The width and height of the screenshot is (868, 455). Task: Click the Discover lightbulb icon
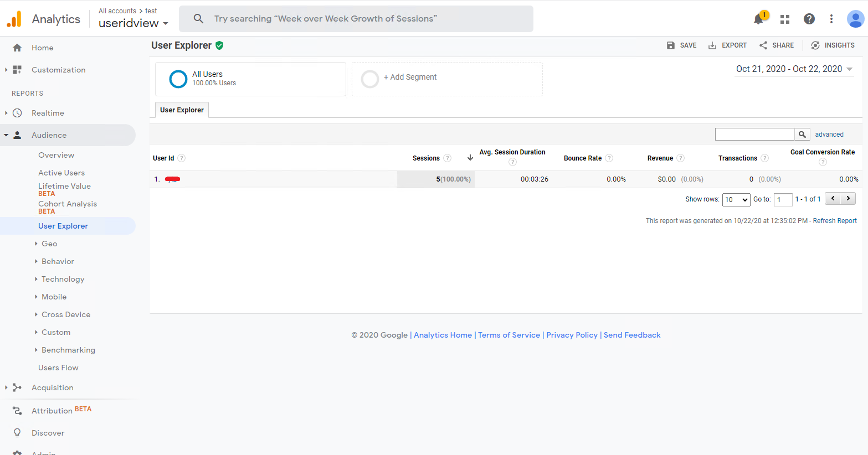(x=17, y=433)
